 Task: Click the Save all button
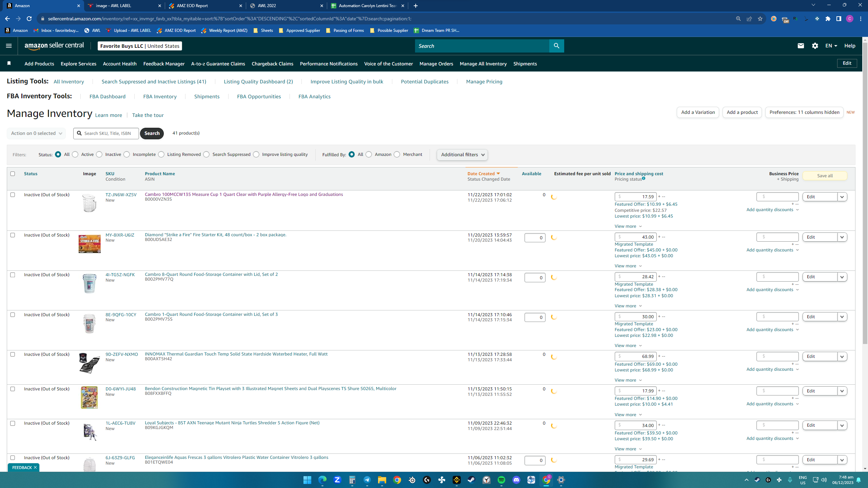[x=825, y=176]
